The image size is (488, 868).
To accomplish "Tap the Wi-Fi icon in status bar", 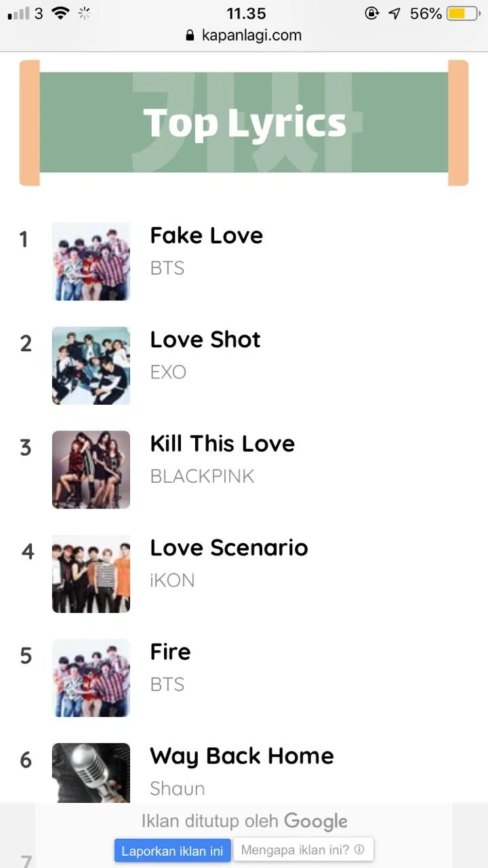I will point(60,14).
